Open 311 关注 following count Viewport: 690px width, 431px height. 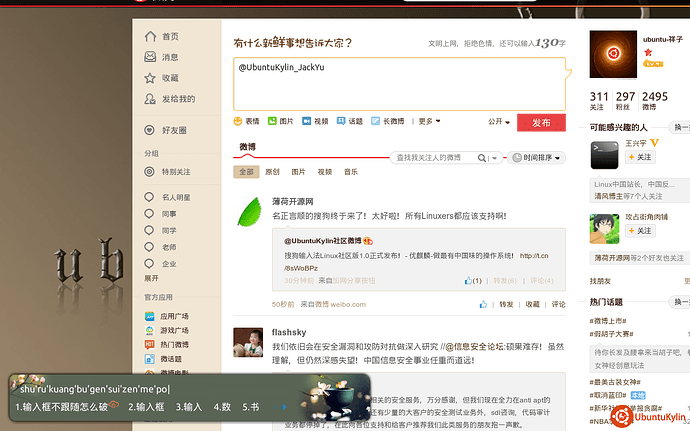click(x=598, y=100)
